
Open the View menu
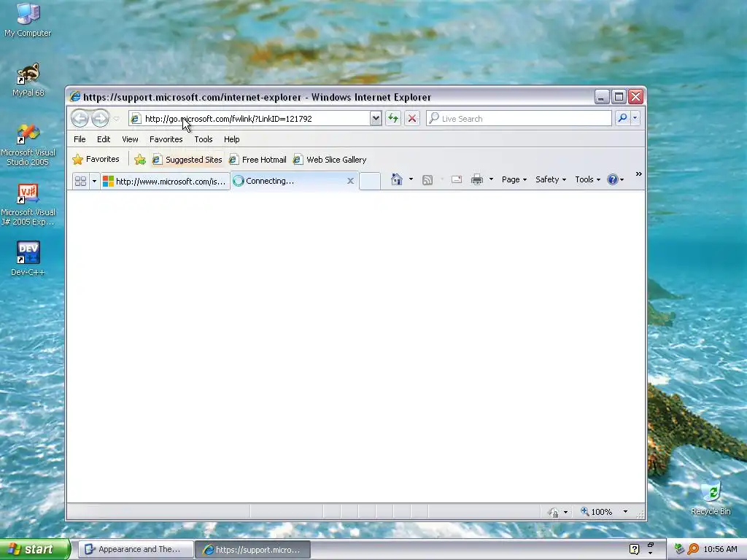tap(130, 139)
